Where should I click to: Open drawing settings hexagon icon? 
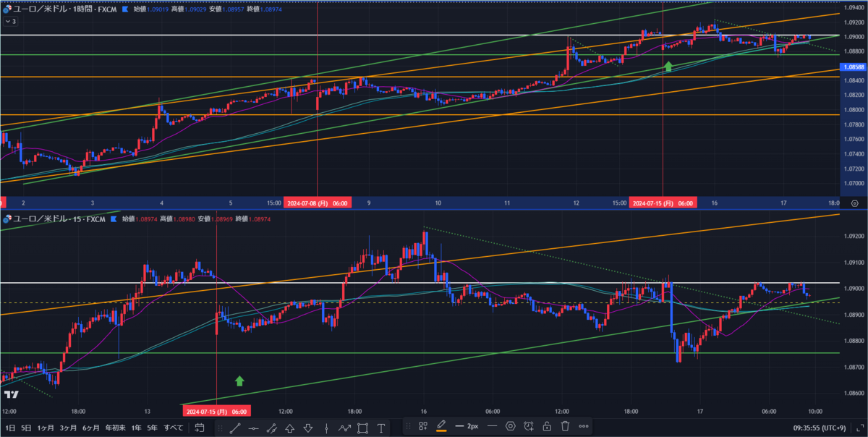tap(511, 426)
